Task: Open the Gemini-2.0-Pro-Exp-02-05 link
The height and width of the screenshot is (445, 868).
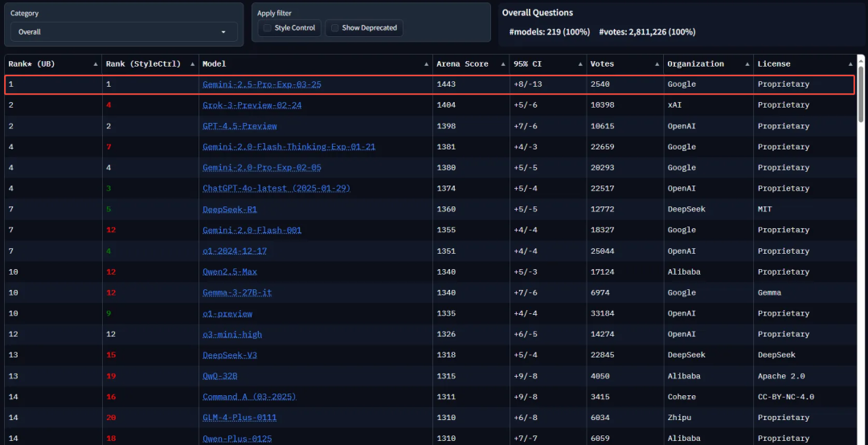Action: [x=262, y=168]
